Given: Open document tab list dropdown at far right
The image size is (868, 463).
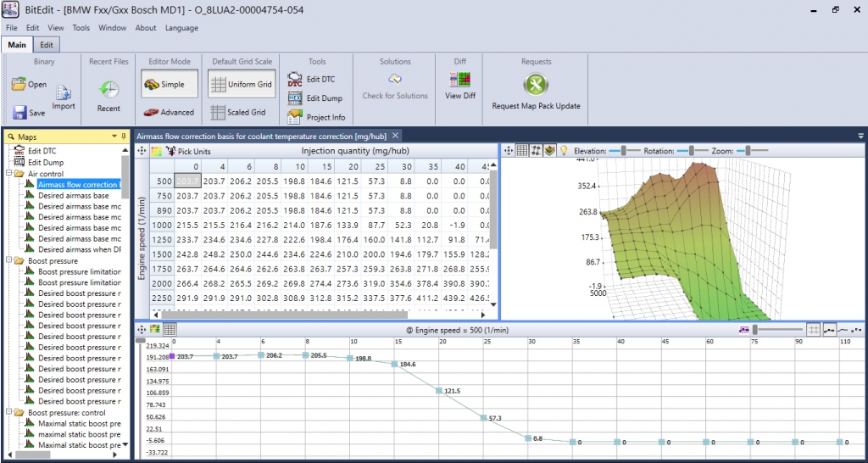Looking at the screenshot, I should [861, 136].
